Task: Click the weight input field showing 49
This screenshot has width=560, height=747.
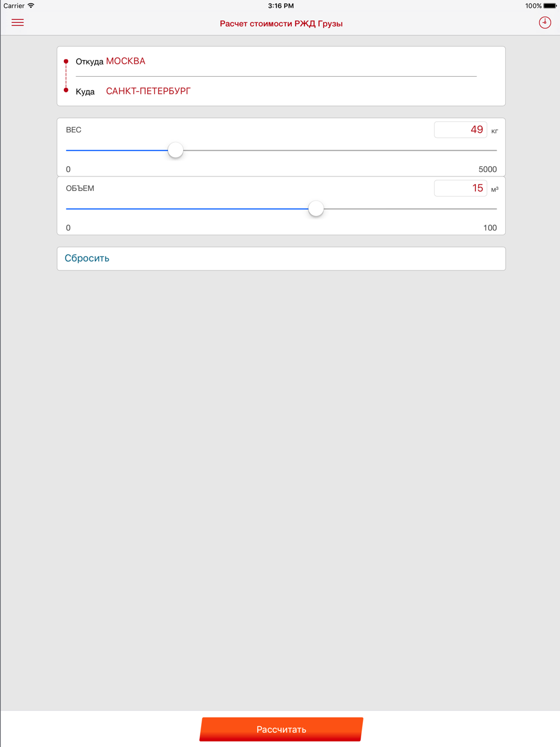Action: click(460, 130)
